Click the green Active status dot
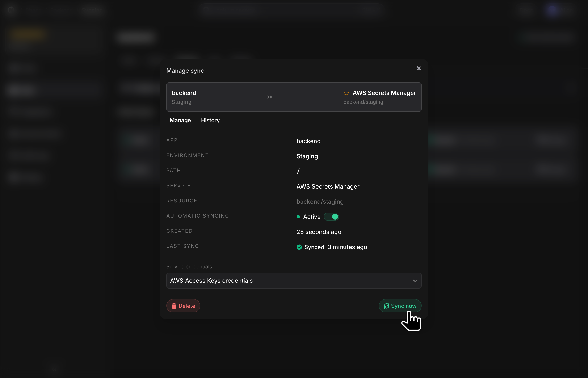Viewport: 588px width, 378px height. (298, 217)
